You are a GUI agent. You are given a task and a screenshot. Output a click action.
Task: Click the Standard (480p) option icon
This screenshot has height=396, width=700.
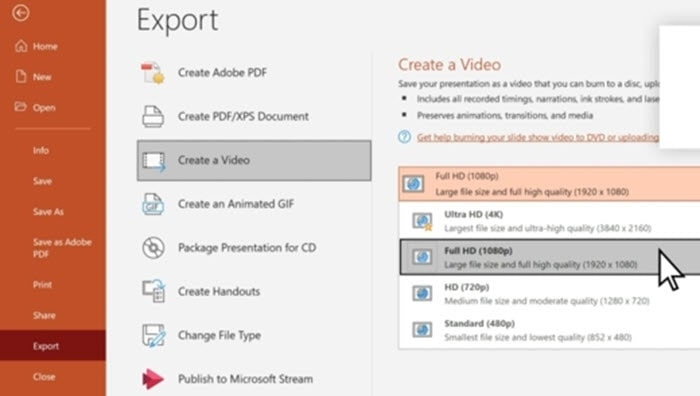pos(422,329)
